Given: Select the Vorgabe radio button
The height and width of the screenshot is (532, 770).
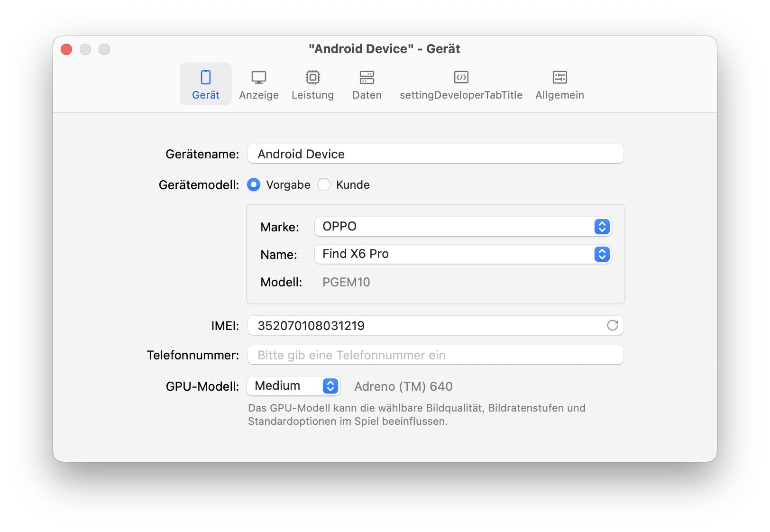Looking at the screenshot, I should point(254,184).
